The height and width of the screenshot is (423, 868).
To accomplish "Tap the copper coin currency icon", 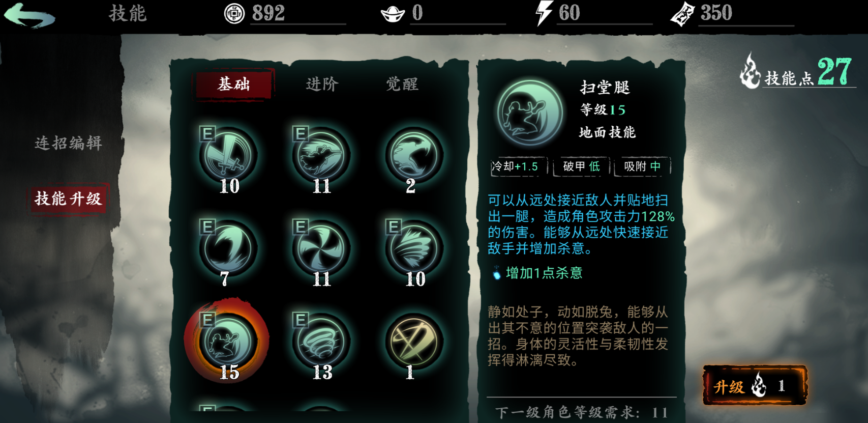I will tap(234, 13).
